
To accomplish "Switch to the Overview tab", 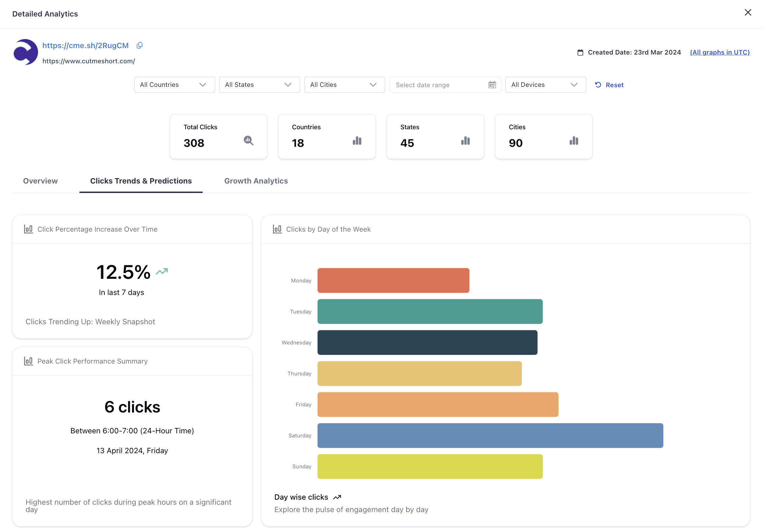I will pyautogui.click(x=40, y=181).
